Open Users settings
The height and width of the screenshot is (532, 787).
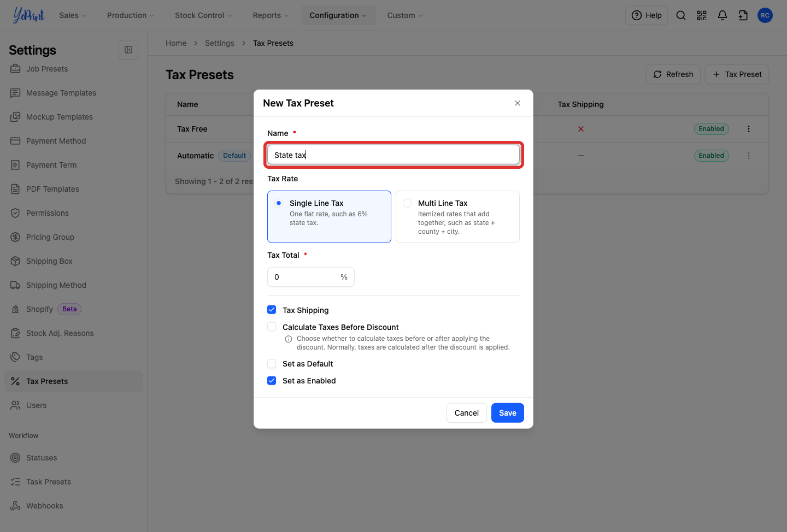(73, 405)
